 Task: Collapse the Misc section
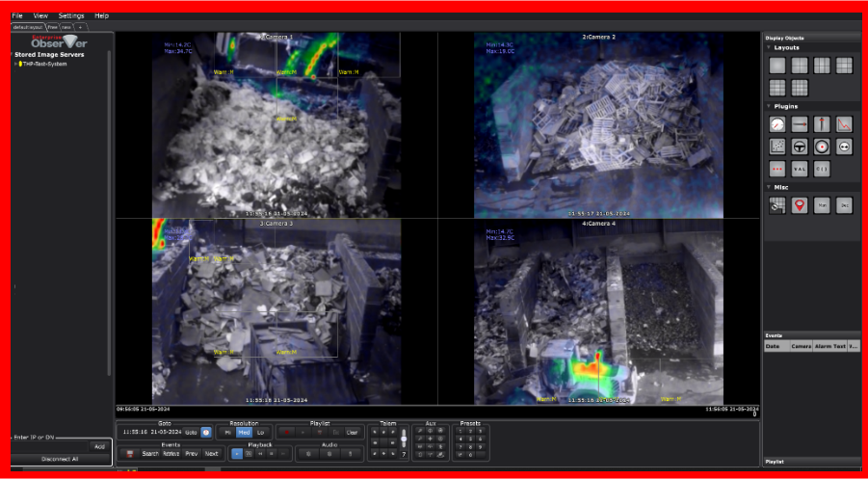[769, 187]
